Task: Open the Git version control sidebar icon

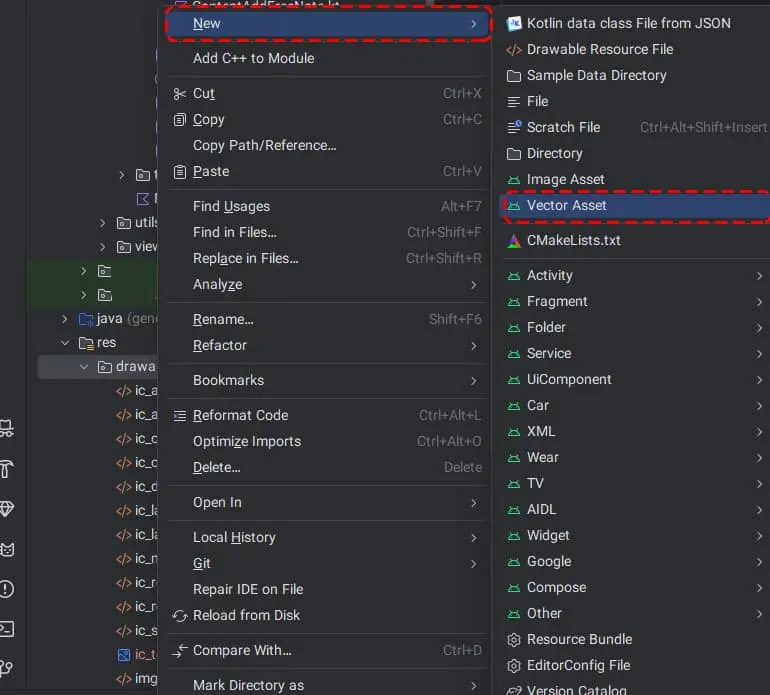Action: point(7,668)
